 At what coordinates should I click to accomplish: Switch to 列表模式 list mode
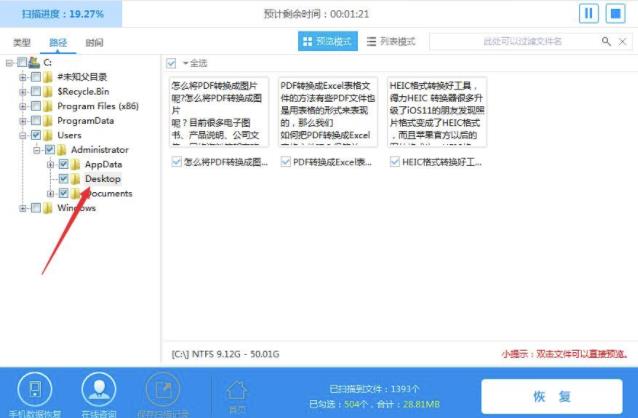tap(391, 41)
